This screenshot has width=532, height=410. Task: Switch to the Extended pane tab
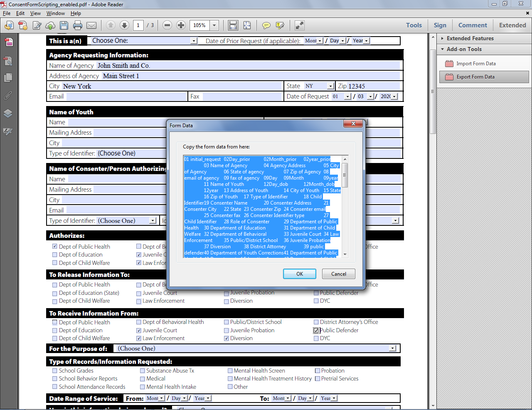coord(512,25)
